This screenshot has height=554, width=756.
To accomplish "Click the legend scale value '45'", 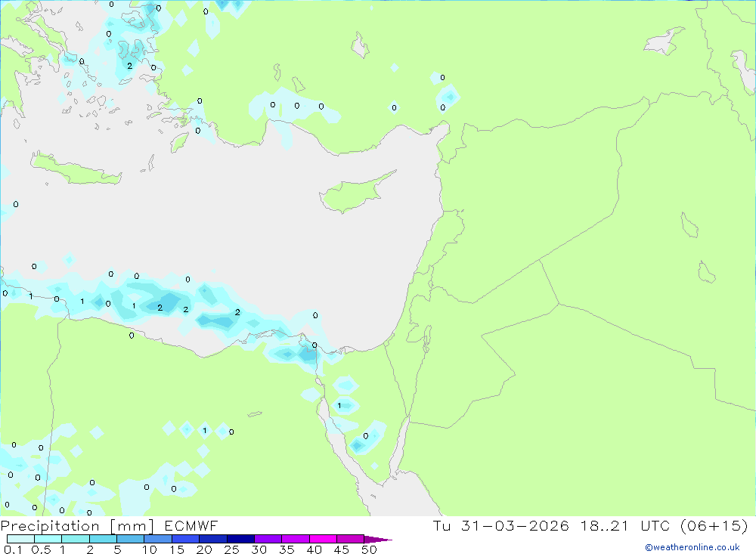I will pos(342,549).
